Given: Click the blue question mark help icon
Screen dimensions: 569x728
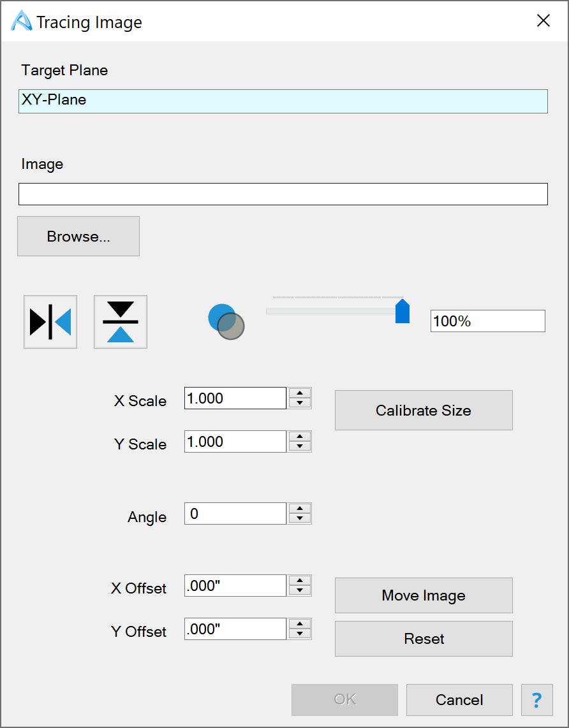Looking at the screenshot, I should pos(536,700).
